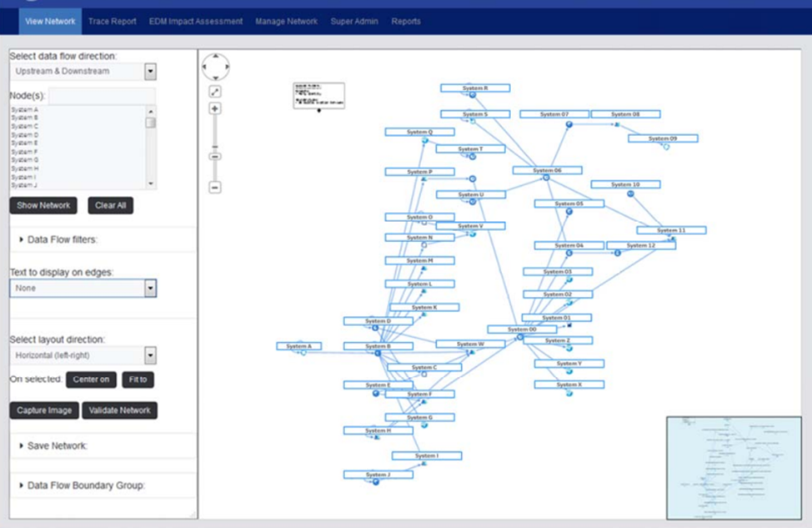Pan the graph down with the arrow
This screenshot has width=812, height=528.
(216, 77)
